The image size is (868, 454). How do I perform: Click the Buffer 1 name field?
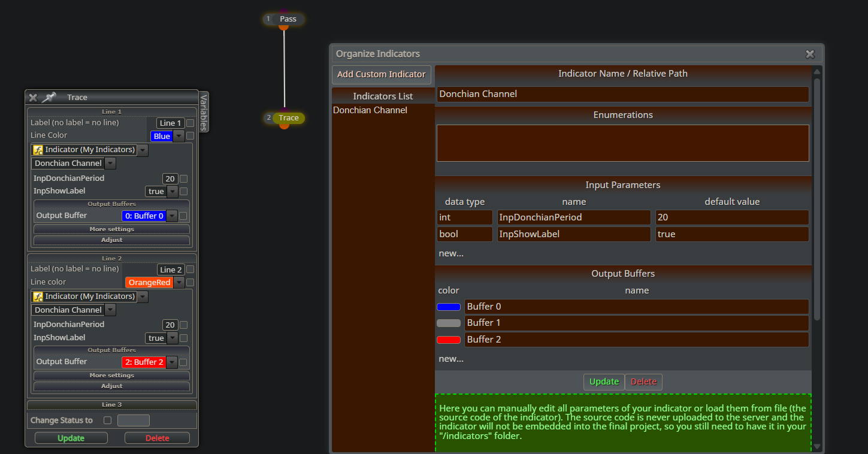pos(637,323)
